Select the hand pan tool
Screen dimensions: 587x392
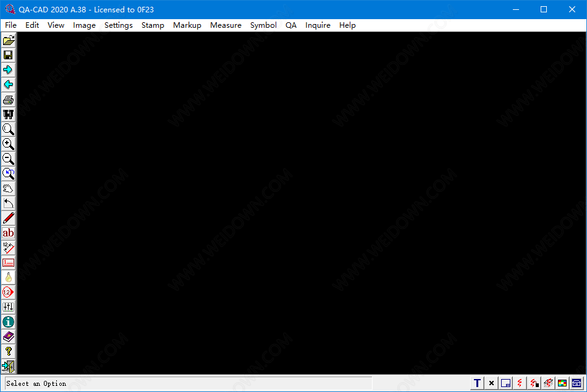coord(8,188)
